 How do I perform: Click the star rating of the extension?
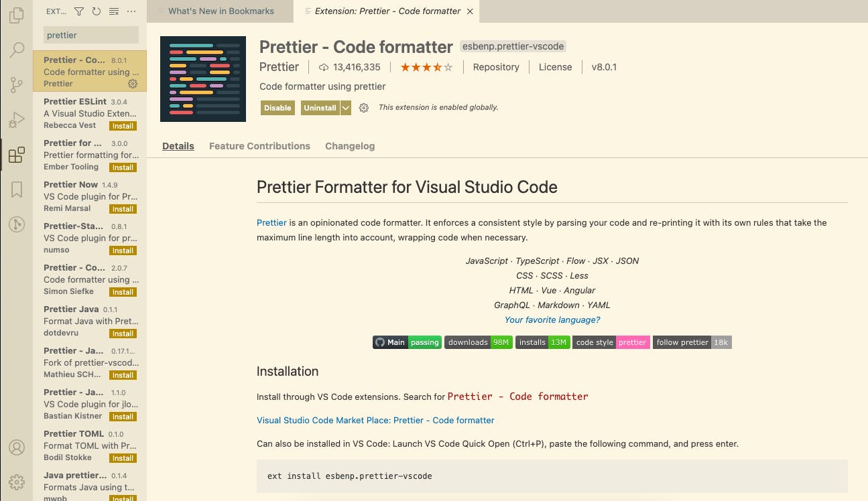click(426, 67)
